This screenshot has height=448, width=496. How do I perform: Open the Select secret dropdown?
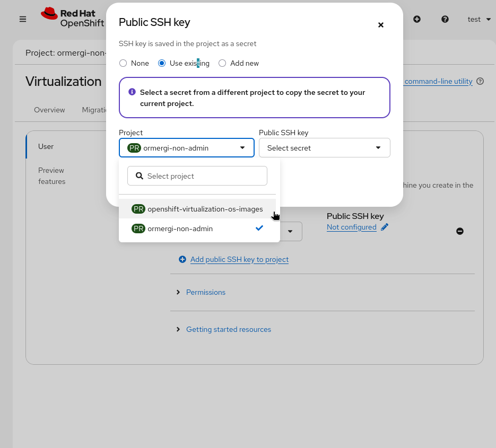(x=324, y=148)
